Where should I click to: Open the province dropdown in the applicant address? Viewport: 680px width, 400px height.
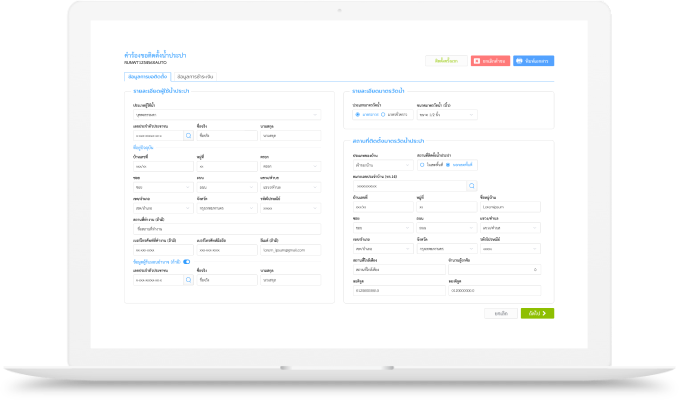tap(225, 208)
